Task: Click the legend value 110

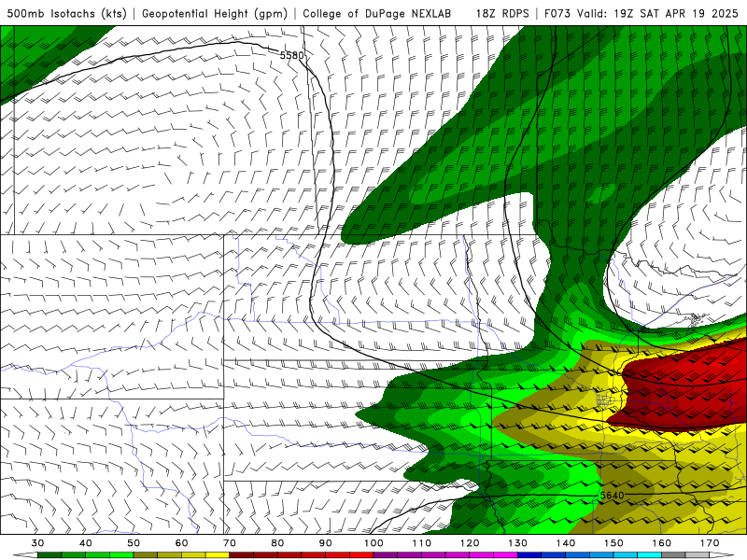Action: (x=422, y=543)
